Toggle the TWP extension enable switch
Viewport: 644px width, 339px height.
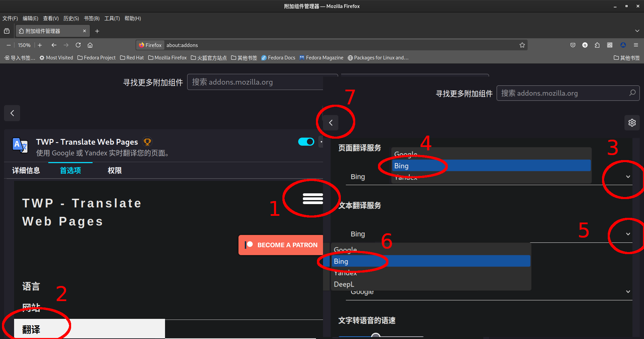point(306,142)
